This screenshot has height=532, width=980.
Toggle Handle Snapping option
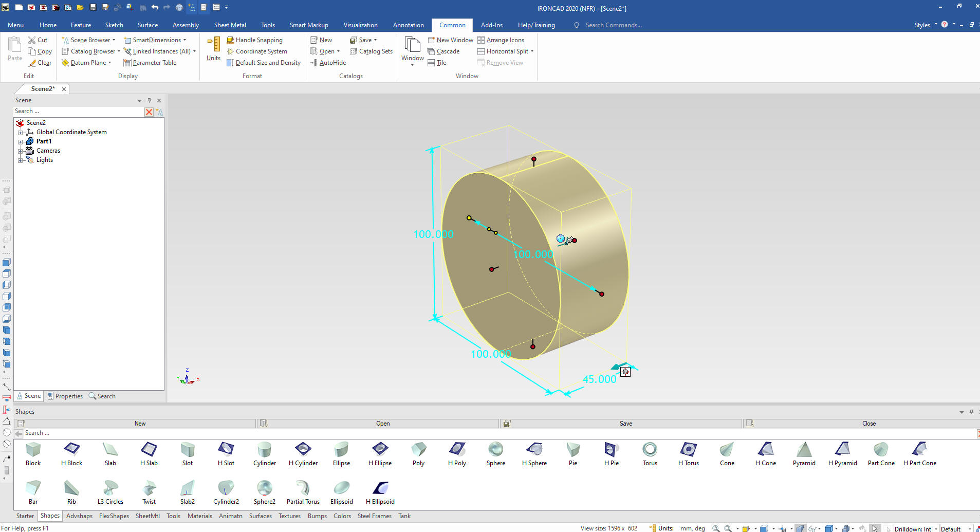(258, 40)
